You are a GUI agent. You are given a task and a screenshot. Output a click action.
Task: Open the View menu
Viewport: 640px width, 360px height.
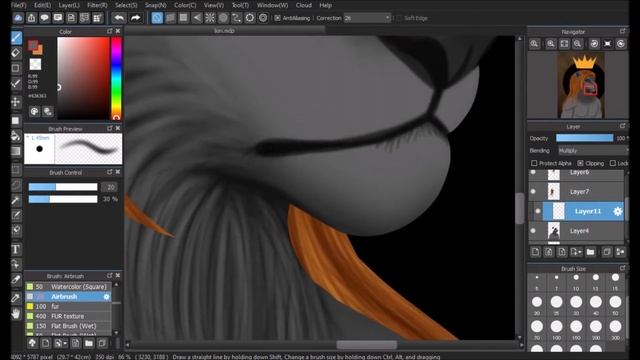pos(213,5)
